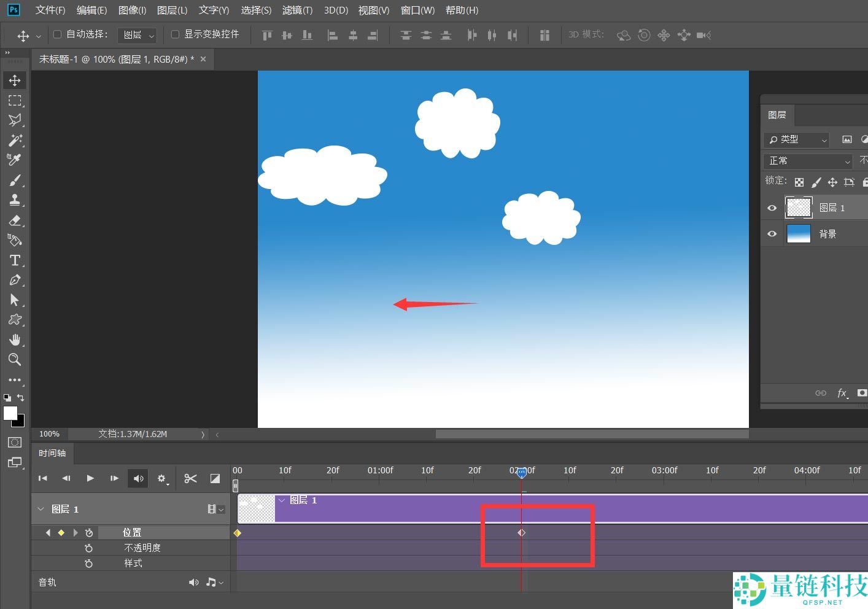Toggle the 位置 stopwatch keyframe animation
The height and width of the screenshot is (609, 868).
(89, 533)
